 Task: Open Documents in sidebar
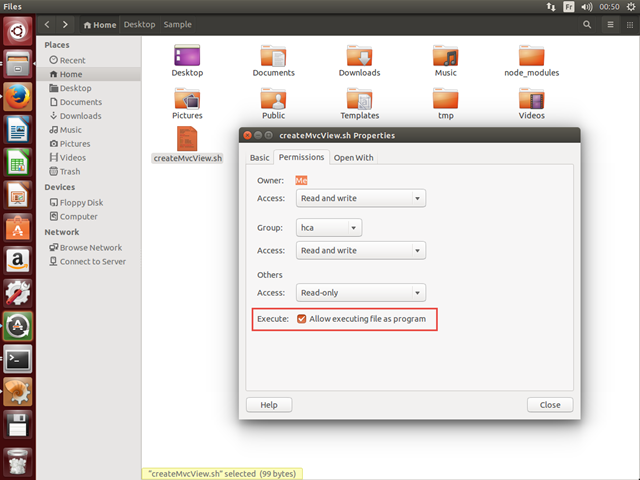click(89, 102)
